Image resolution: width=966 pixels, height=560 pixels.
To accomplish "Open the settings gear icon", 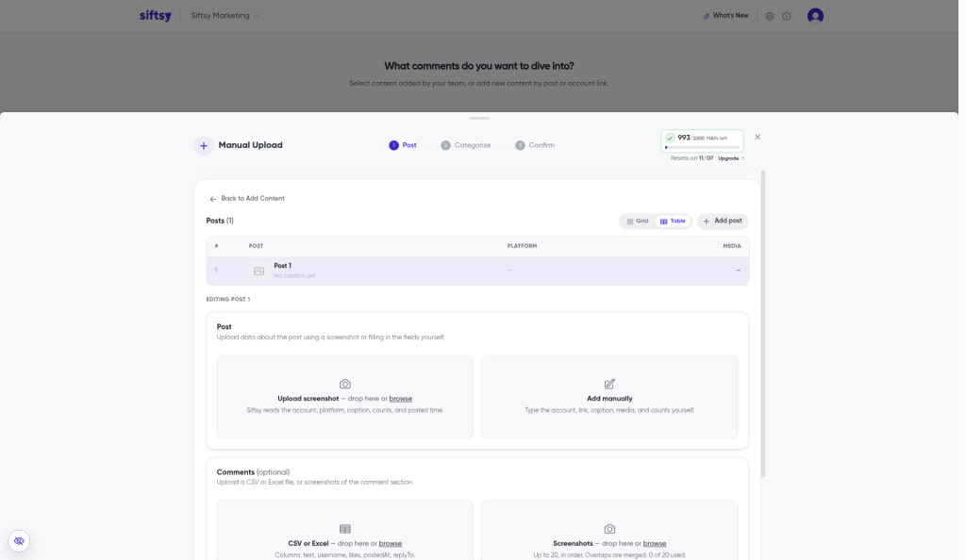I will (770, 16).
